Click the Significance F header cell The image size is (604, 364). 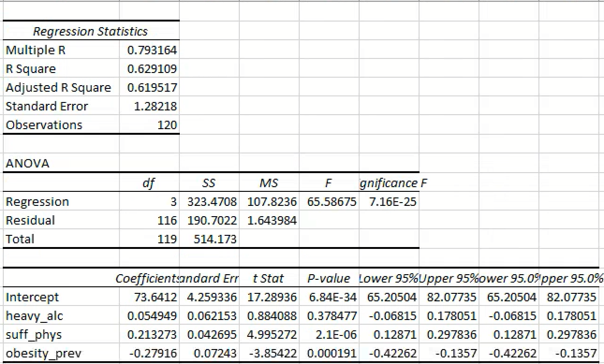tap(392, 183)
